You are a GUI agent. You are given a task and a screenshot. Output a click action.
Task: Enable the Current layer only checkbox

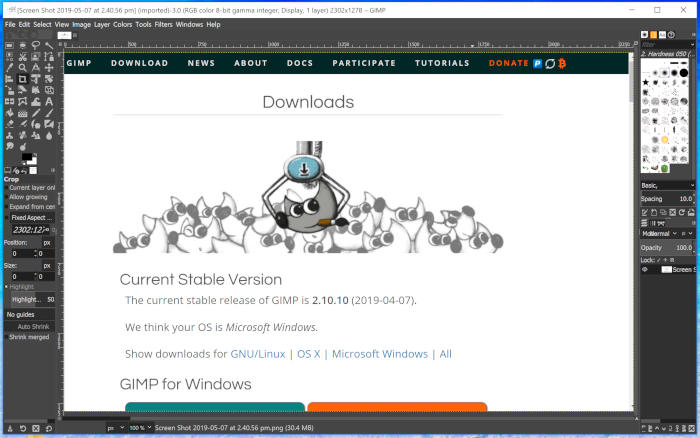pos(6,187)
